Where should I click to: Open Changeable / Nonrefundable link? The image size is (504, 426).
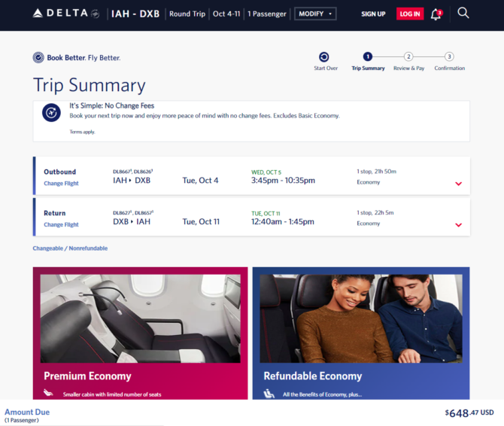pyautogui.click(x=70, y=248)
